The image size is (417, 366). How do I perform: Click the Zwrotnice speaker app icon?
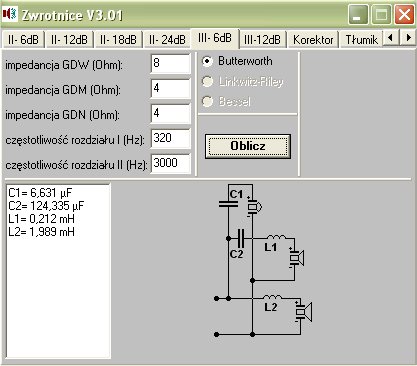coord(10,14)
